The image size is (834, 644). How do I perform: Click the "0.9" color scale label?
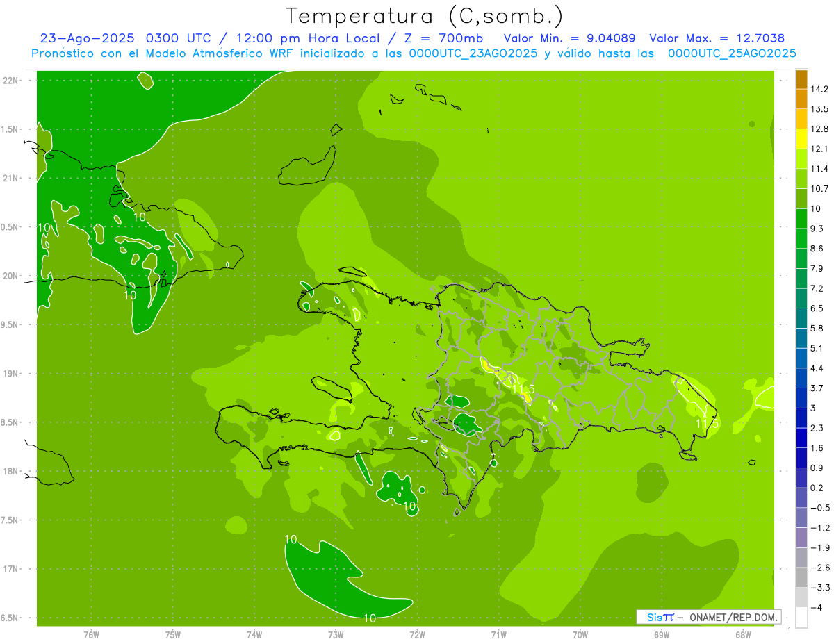click(817, 468)
